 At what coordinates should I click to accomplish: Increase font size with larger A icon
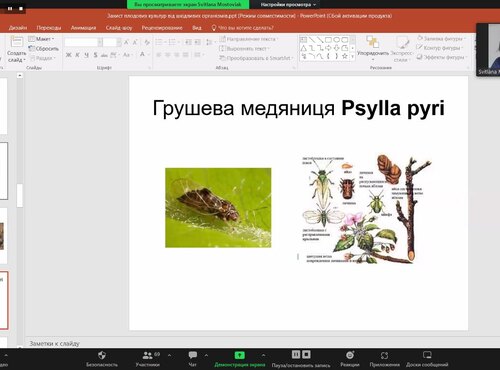126,42
